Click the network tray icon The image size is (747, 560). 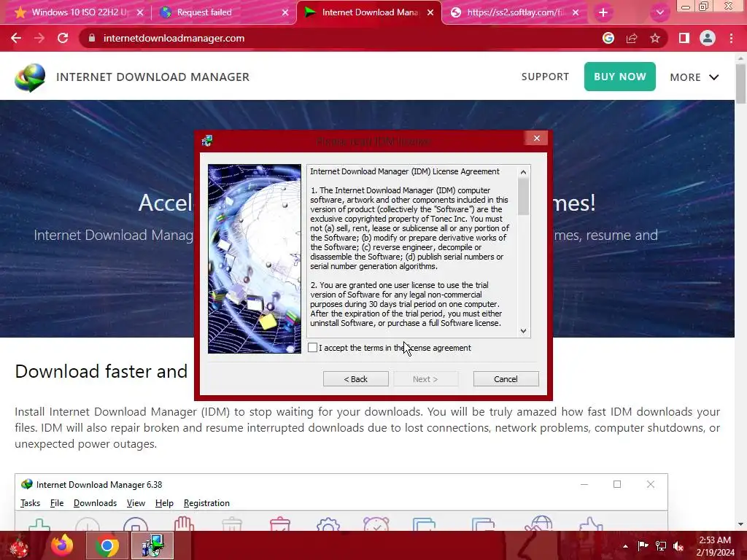click(660, 546)
